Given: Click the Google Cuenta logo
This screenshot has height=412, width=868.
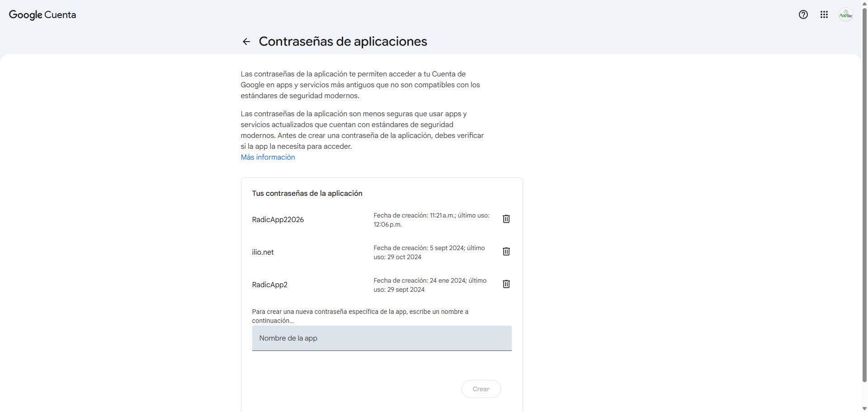Looking at the screenshot, I should 42,14.
